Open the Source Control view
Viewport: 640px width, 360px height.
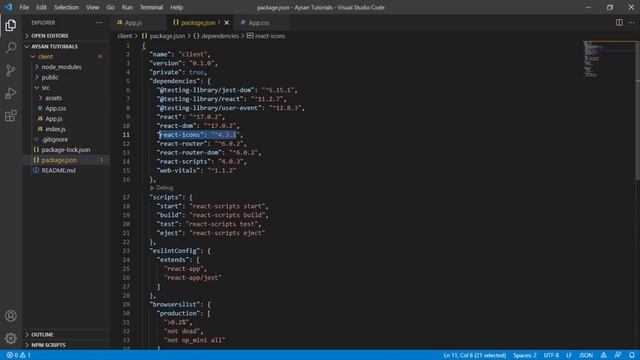click(11, 71)
